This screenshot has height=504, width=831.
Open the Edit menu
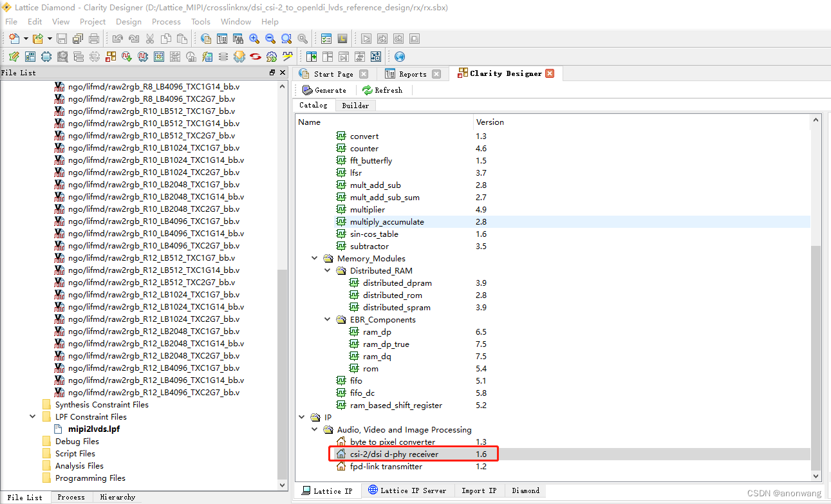coord(35,21)
